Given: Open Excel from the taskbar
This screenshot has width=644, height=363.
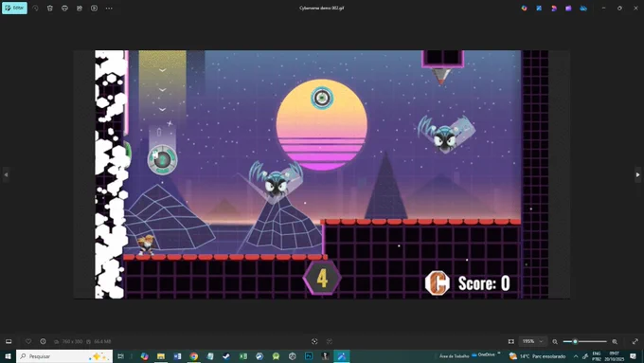Looking at the screenshot, I should (x=243, y=356).
